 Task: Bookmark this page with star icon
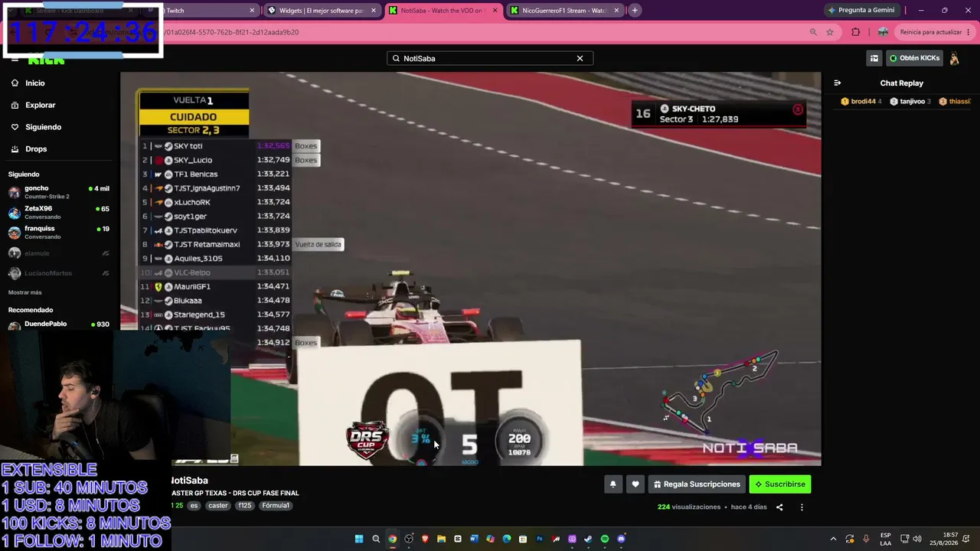[x=830, y=32]
